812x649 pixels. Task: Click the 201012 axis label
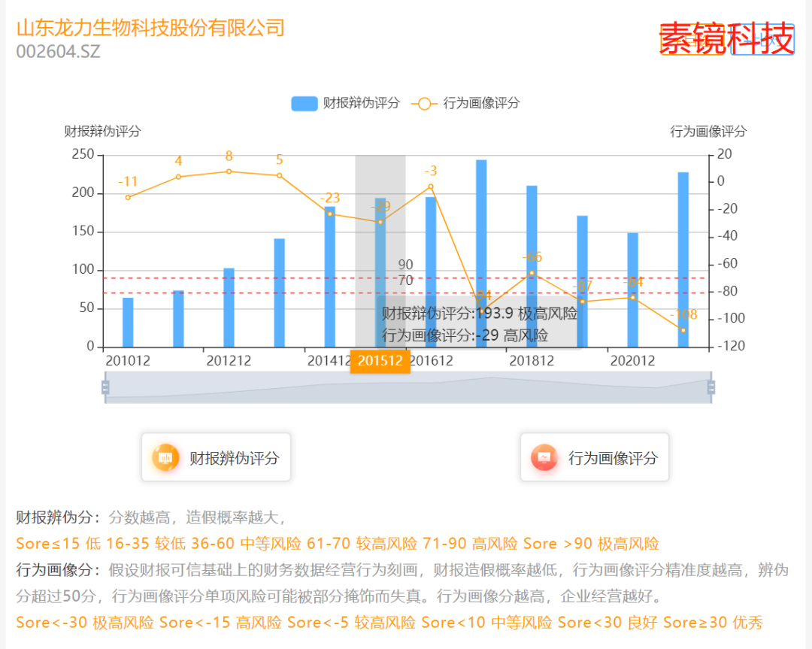(x=128, y=360)
